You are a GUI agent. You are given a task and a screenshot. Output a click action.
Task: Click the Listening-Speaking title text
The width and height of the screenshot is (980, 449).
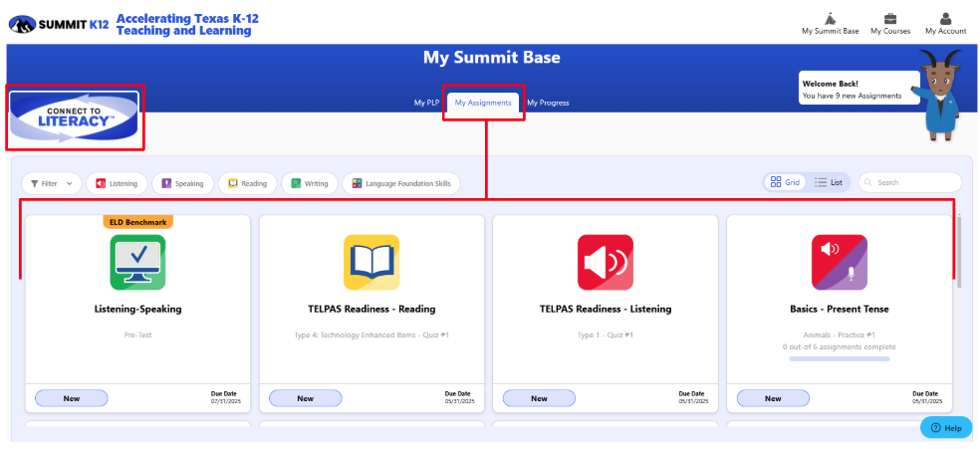coord(137,309)
